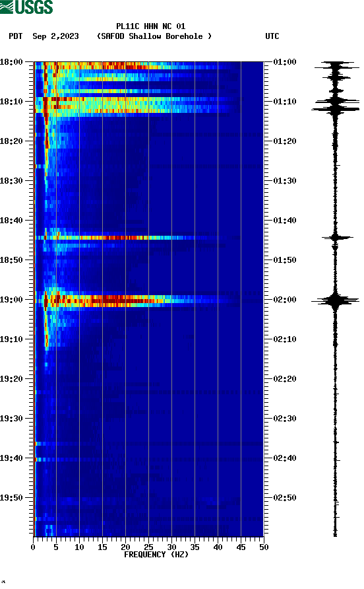Click the 01:40 UTC time label

pos(285,221)
